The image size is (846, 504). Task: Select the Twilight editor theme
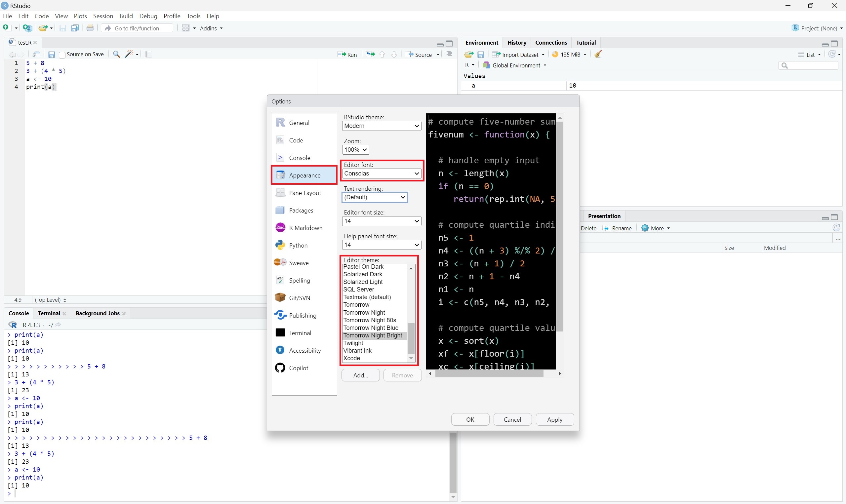pyautogui.click(x=353, y=343)
